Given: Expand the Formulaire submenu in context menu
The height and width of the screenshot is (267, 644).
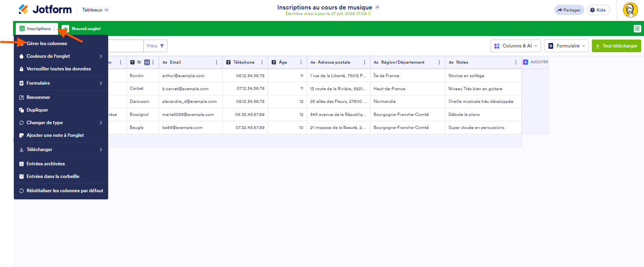Looking at the screenshot, I should (61, 83).
